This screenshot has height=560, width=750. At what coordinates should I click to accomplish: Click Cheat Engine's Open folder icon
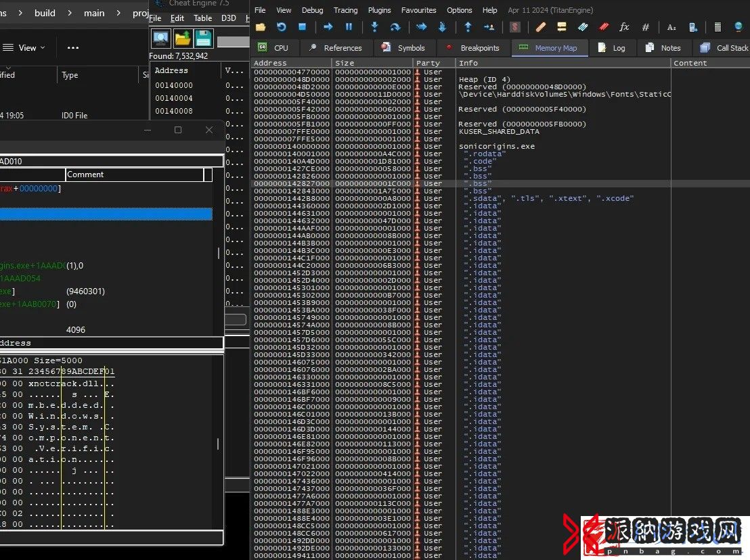tap(183, 39)
